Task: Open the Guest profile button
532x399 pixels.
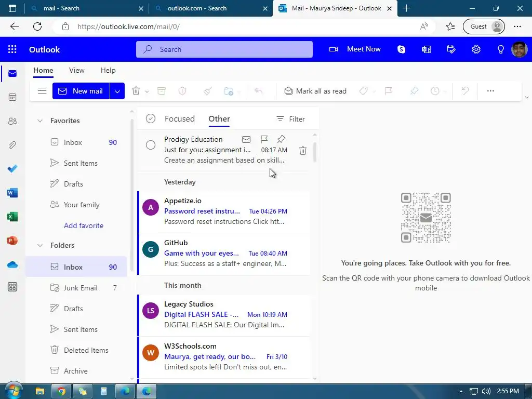Action: 484,26
